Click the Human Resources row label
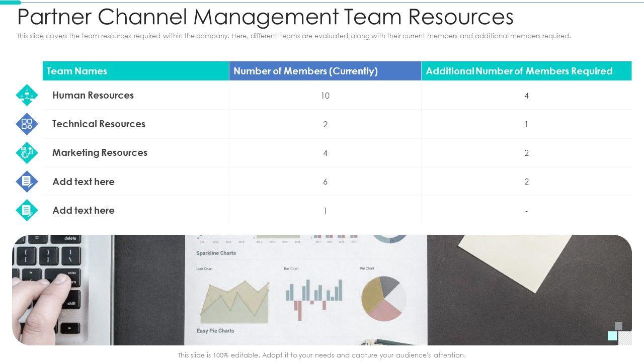The image size is (644, 362). pos(93,95)
